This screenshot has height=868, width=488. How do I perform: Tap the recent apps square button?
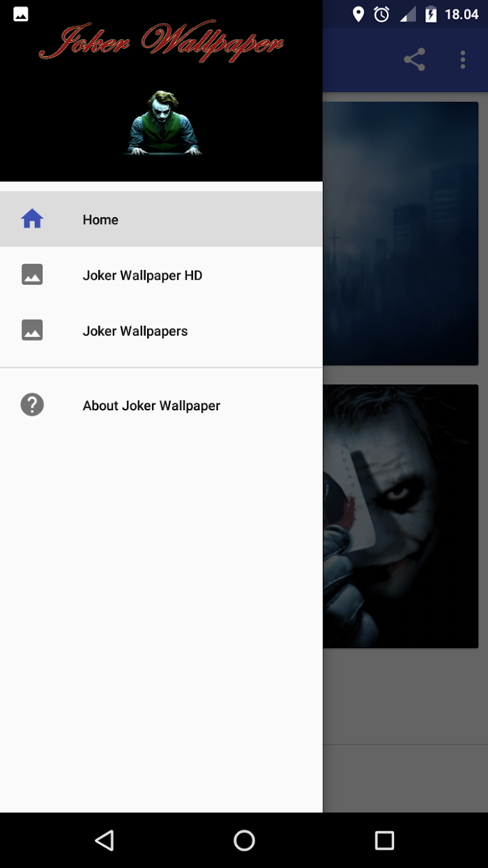pos(384,840)
